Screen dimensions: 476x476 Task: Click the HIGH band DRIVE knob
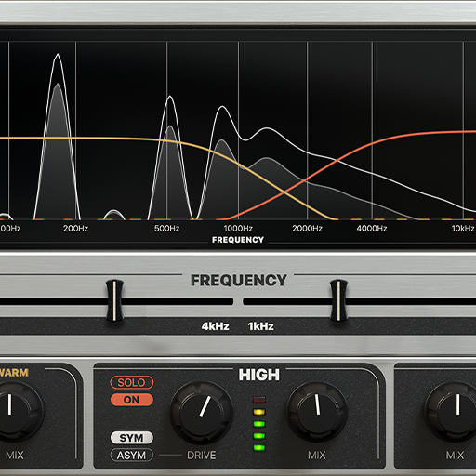click(x=202, y=413)
